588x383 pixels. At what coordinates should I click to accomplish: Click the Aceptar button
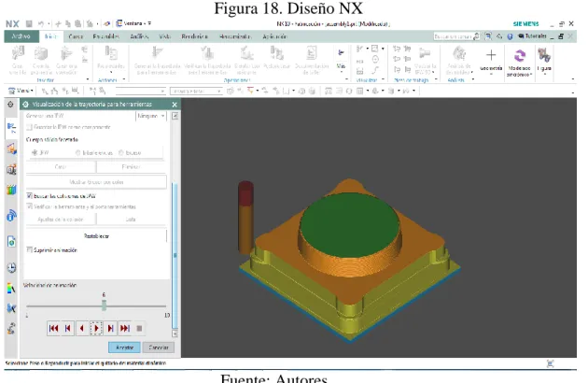(x=124, y=348)
